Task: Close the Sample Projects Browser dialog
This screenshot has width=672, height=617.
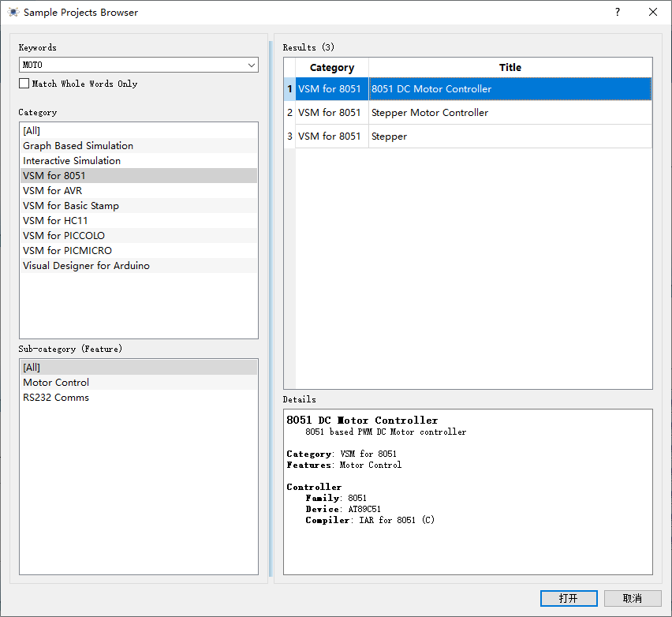Action: 653,13
